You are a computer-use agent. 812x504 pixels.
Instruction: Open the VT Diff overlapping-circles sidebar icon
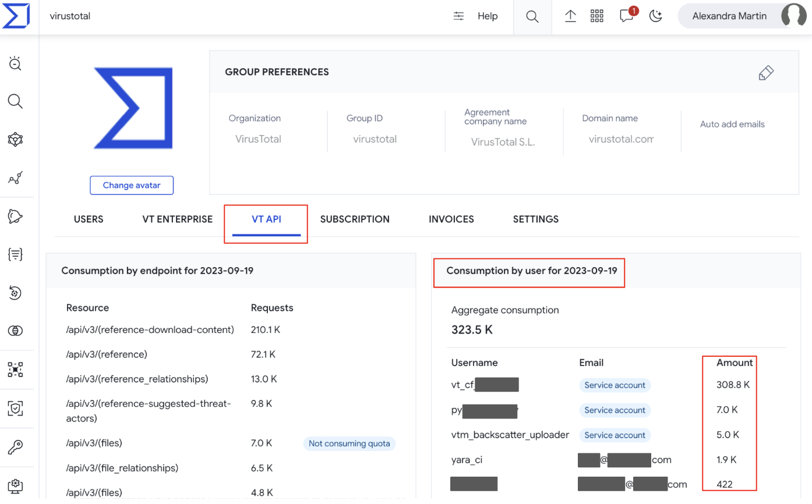pos(15,331)
